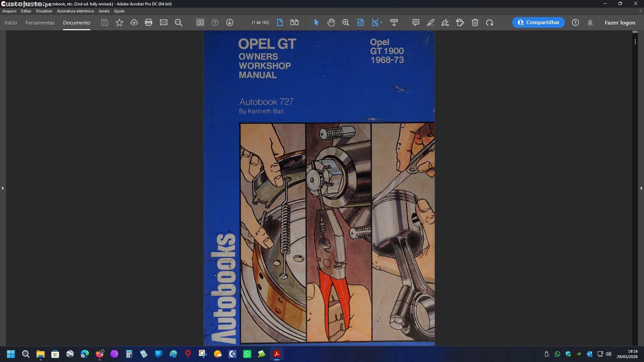Open the Visualizar menu

click(44, 11)
